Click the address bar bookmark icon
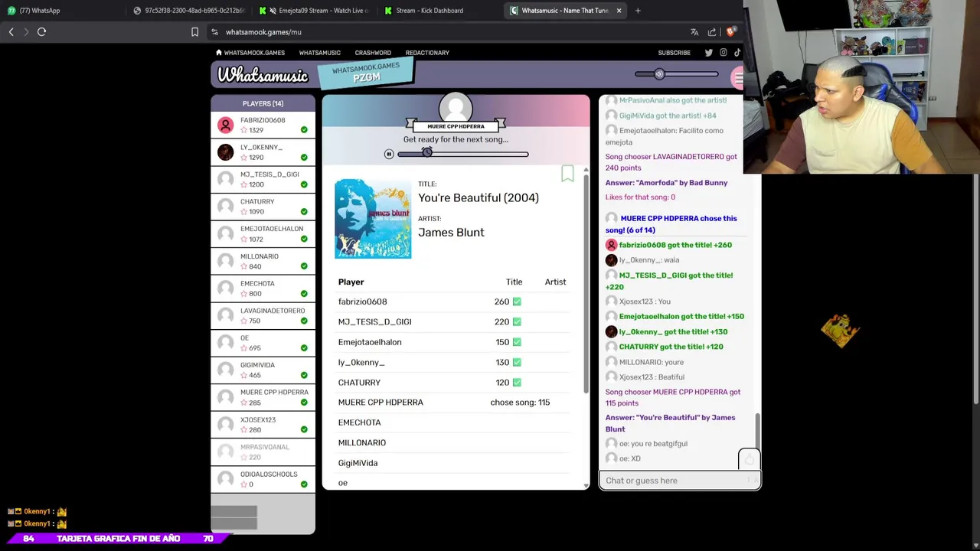980x551 pixels. pos(194,32)
